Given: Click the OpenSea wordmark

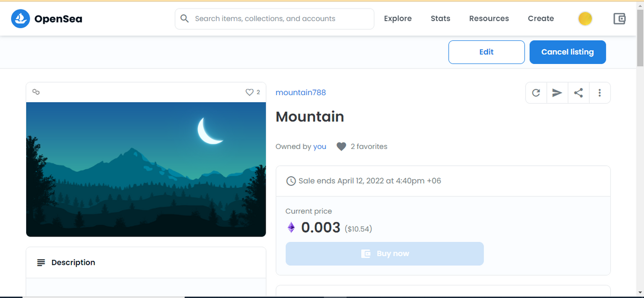Looking at the screenshot, I should [x=58, y=19].
